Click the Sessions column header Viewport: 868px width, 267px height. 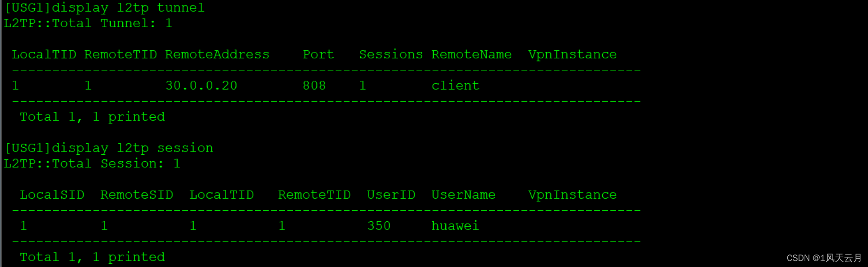(x=390, y=55)
